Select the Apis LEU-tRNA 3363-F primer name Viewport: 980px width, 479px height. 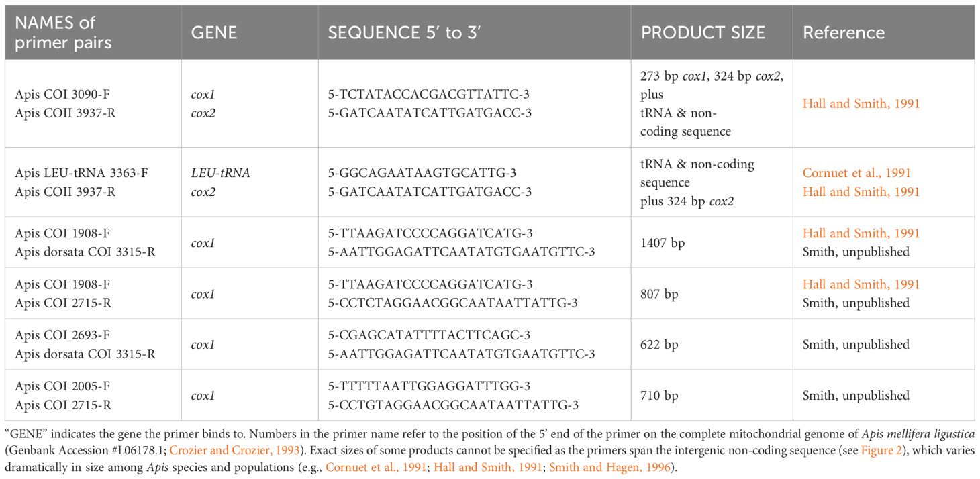[x=81, y=173]
